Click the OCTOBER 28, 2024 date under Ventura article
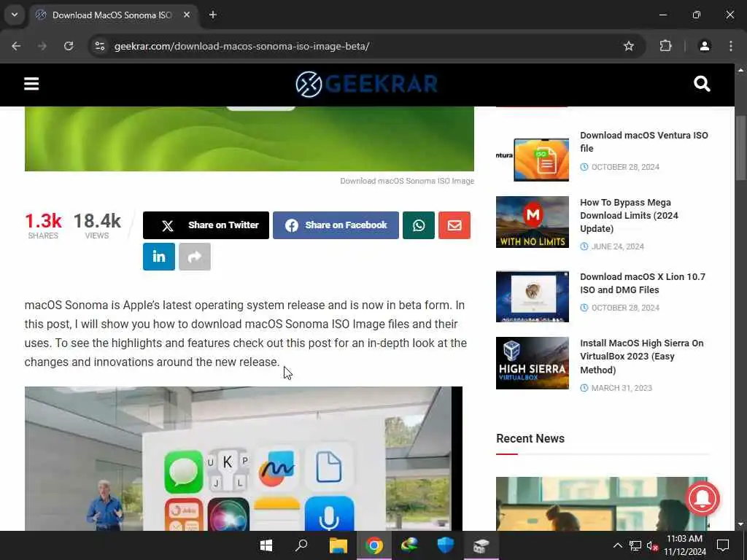This screenshot has width=747, height=560. pyautogui.click(x=620, y=167)
